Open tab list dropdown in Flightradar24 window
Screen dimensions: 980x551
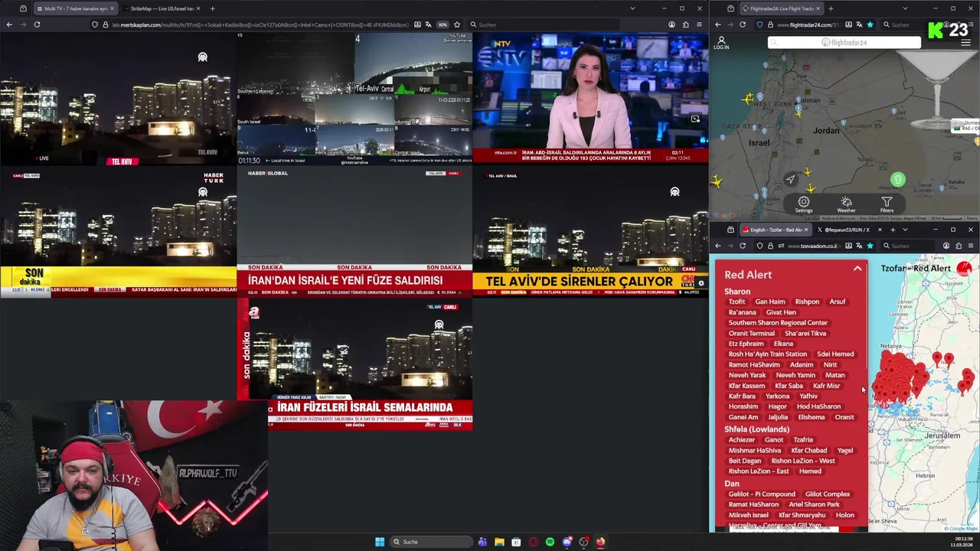[x=905, y=8]
